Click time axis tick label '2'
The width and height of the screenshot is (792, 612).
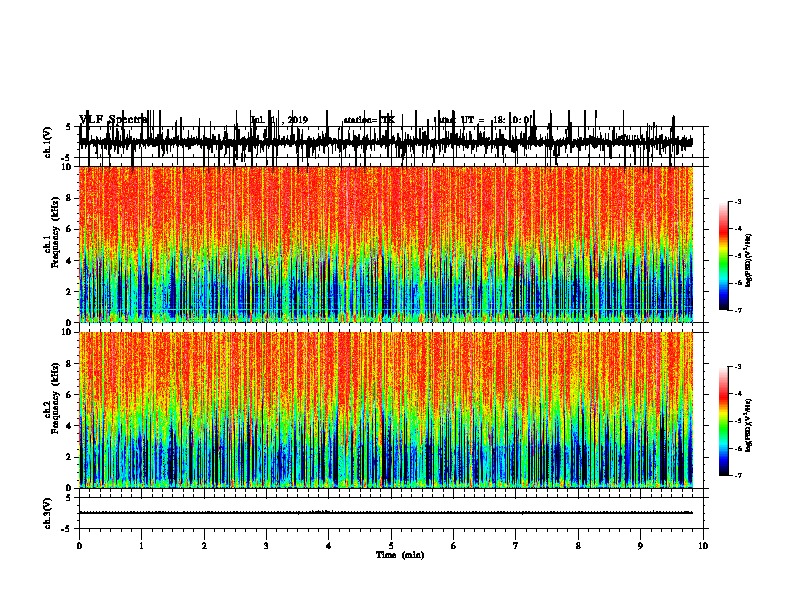(x=204, y=546)
